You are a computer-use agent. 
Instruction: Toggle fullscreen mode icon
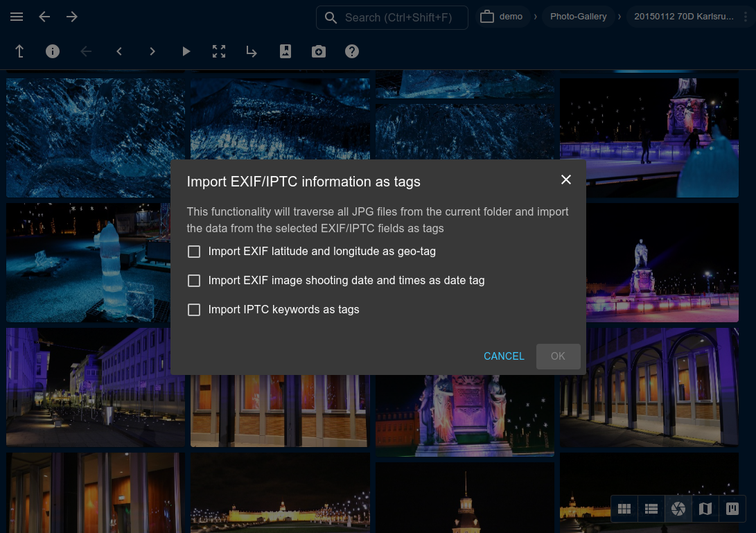coord(219,51)
